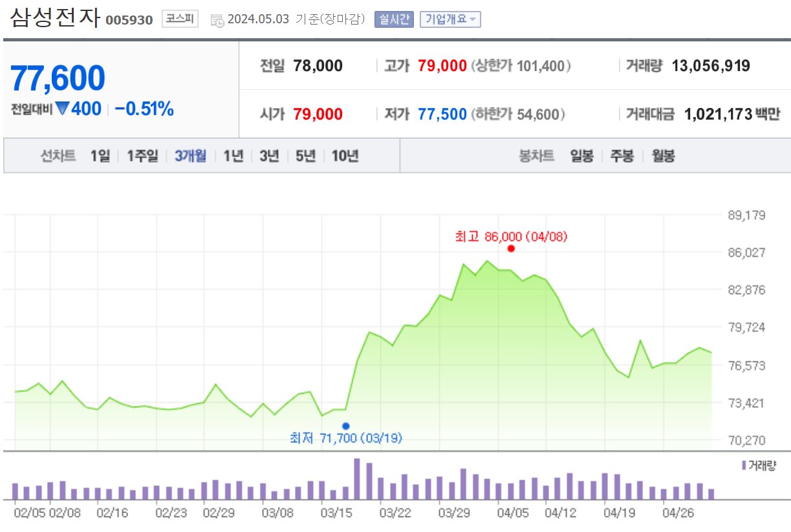791x532 pixels.
Task: Click the 최고 86,000 (04/08) label
Action: (511, 237)
